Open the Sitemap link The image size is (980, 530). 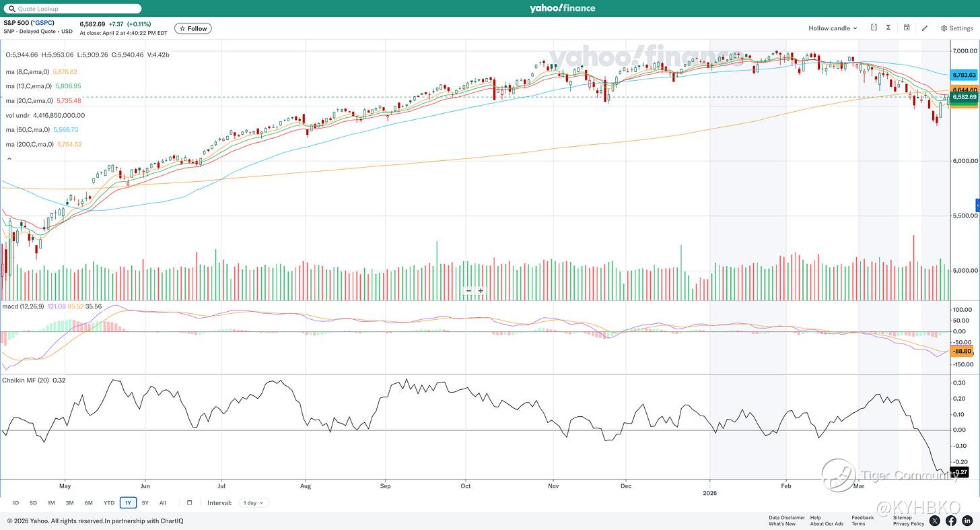(x=903, y=518)
